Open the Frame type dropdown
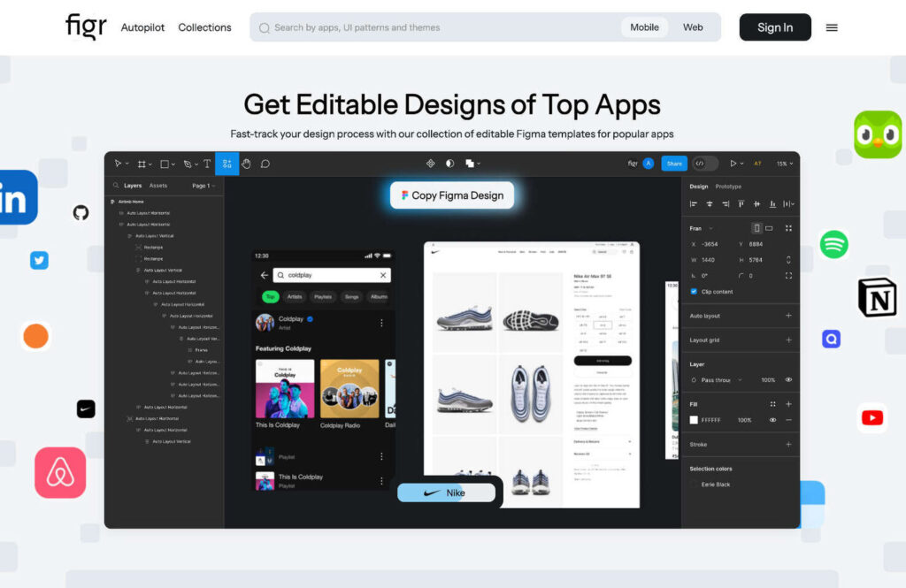The image size is (906, 588). [x=702, y=228]
